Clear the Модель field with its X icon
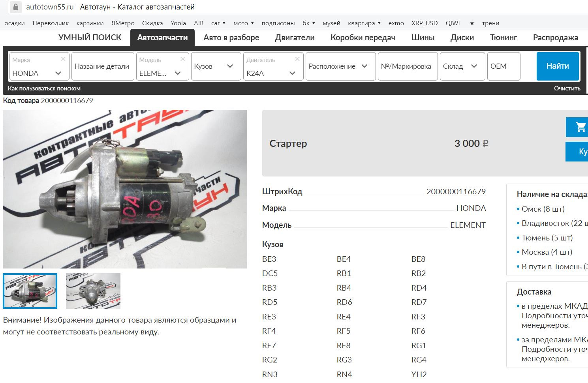 182,59
